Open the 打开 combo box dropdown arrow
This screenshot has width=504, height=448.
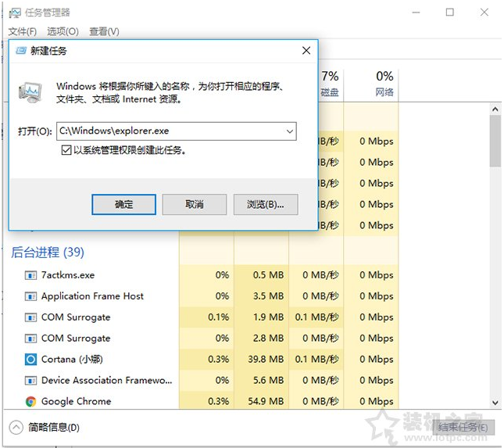289,131
